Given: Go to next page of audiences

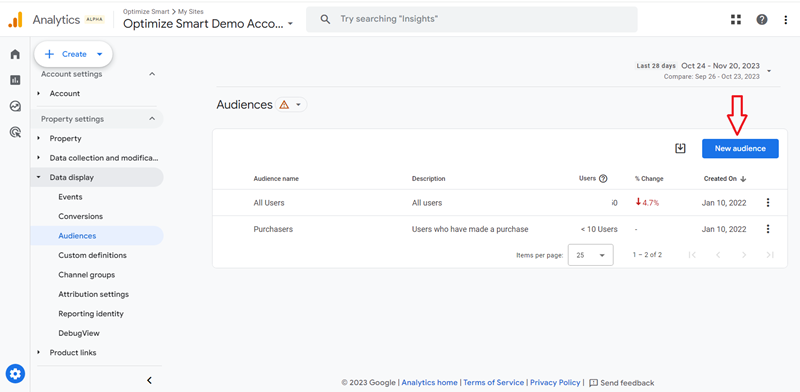Looking at the screenshot, I should tap(744, 255).
